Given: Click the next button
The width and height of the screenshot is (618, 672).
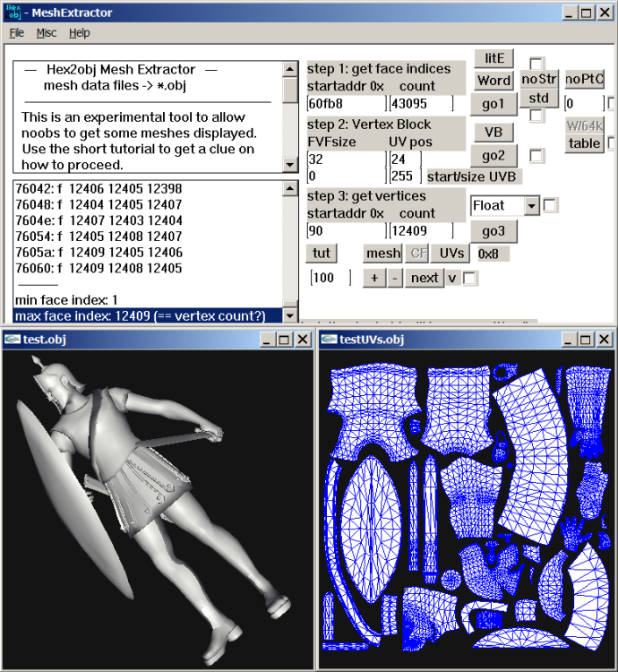Looking at the screenshot, I should click(425, 278).
